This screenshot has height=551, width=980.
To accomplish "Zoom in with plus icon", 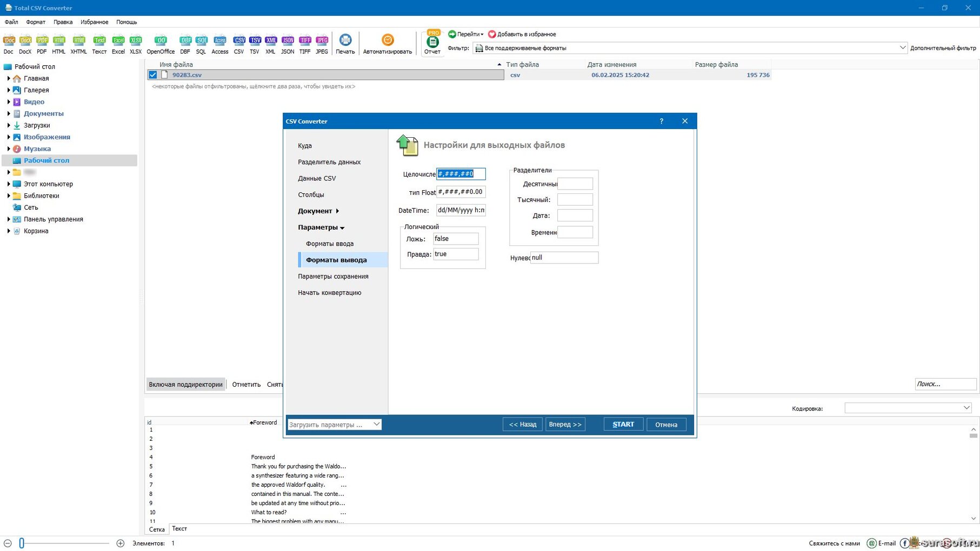I will [121, 543].
